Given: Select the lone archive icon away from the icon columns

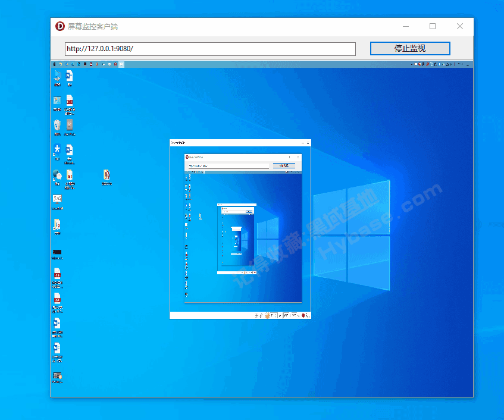Looking at the screenshot, I should [107, 177].
